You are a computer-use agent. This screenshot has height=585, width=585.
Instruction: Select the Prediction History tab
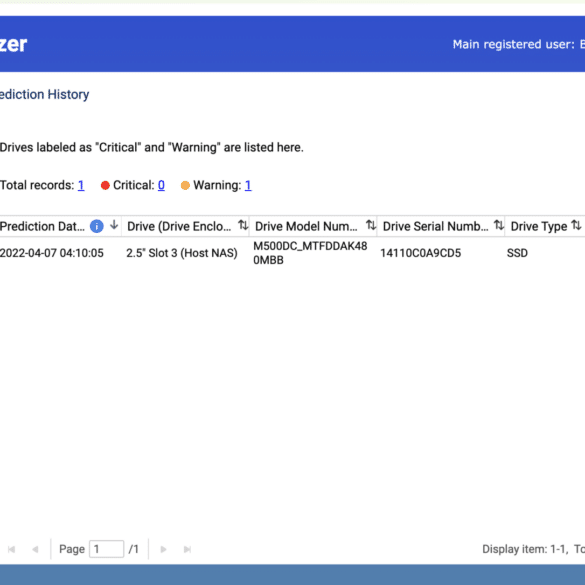pos(44,94)
